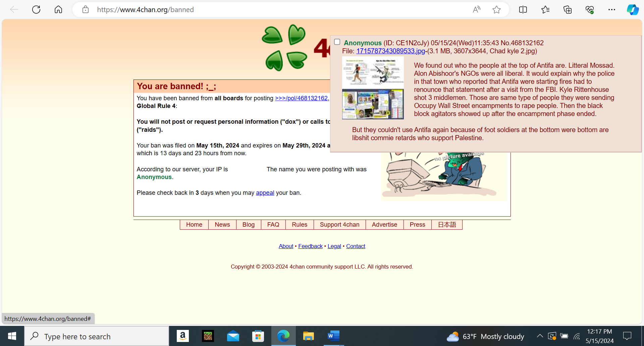Show hidden system tray icons chevron
This screenshot has width=644, height=346.
coord(540,336)
